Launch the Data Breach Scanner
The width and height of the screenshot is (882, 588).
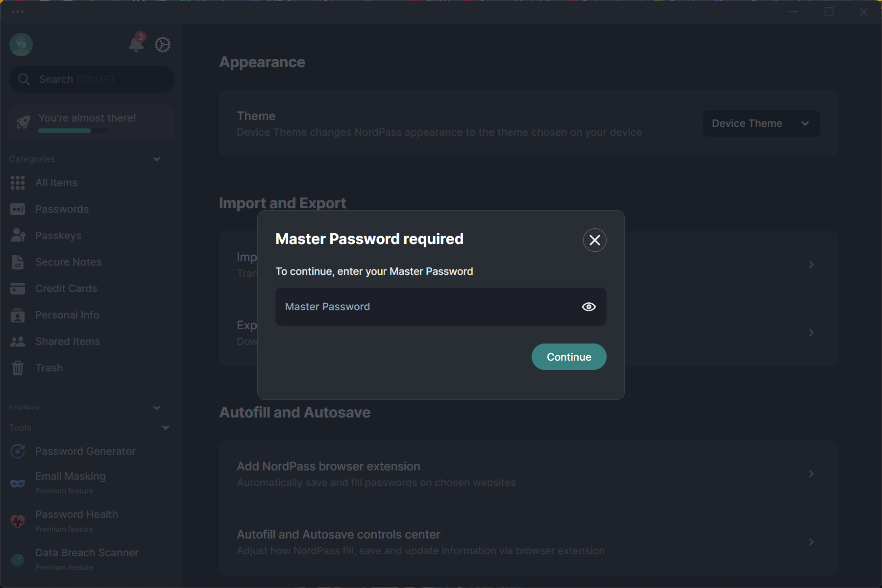87,552
